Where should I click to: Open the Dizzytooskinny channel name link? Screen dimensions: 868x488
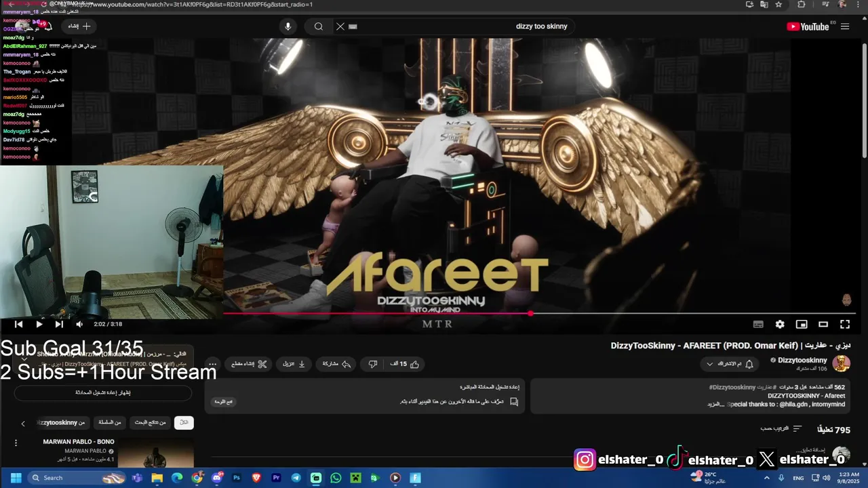(x=802, y=360)
